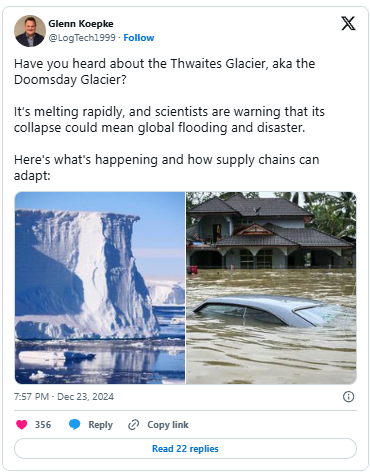Follow the @LogTech1999 account
The image size is (370, 474).
(139, 38)
